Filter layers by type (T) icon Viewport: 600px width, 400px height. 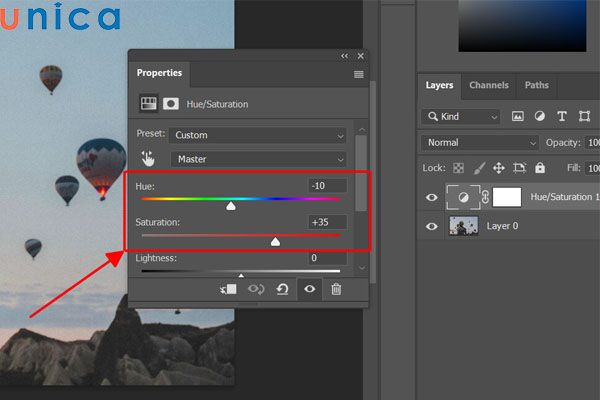(x=561, y=116)
